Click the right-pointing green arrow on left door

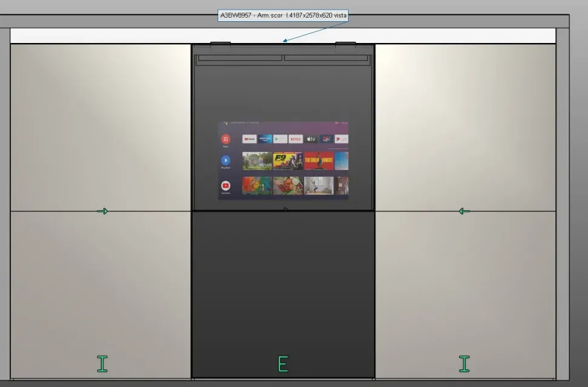102,211
